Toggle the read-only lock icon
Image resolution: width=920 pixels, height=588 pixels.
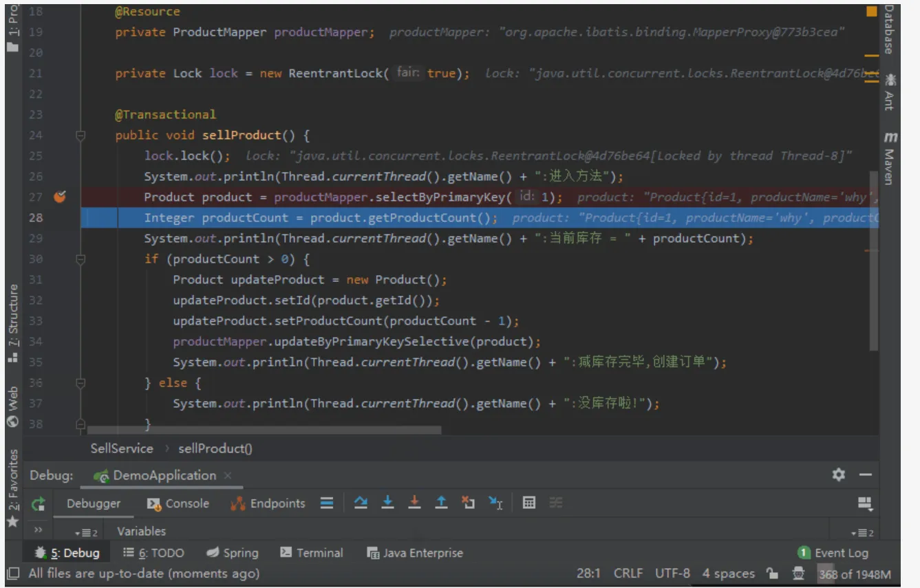(x=773, y=573)
